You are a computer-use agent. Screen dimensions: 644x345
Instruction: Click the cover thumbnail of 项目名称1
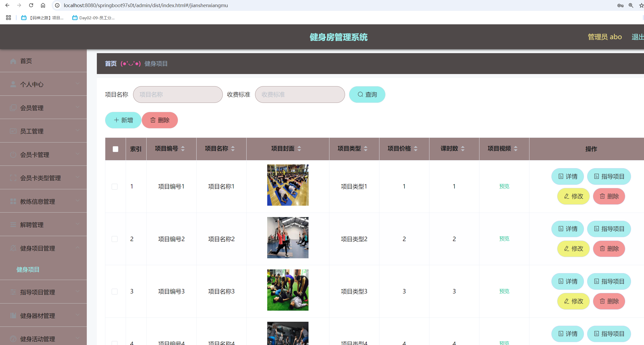[288, 185]
